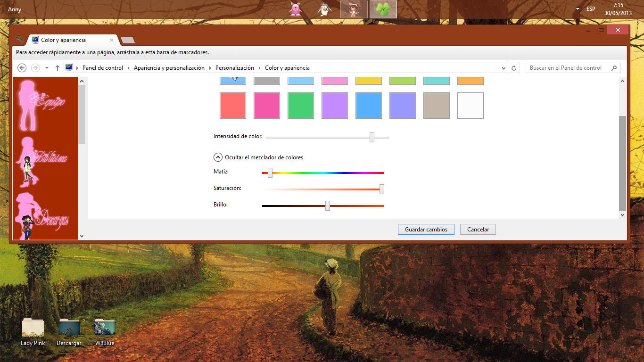Expand the arrow before Panel de control
This screenshot has width=644, height=362.
click(x=77, y=68)
